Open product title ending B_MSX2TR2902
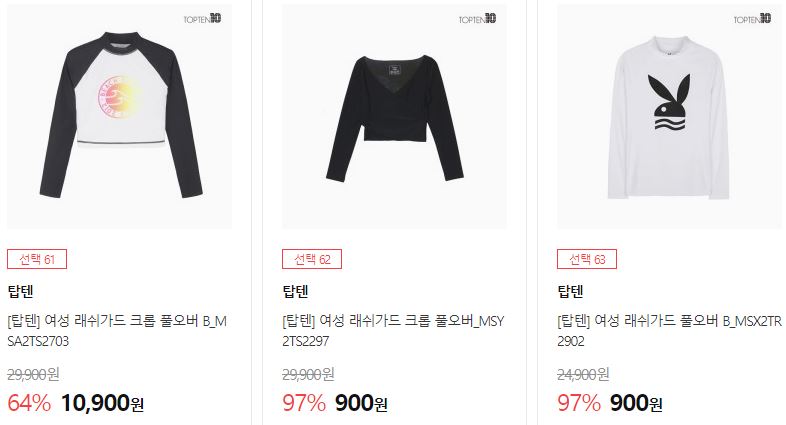This screenshot has width=786, height=425. coord(670,331)
